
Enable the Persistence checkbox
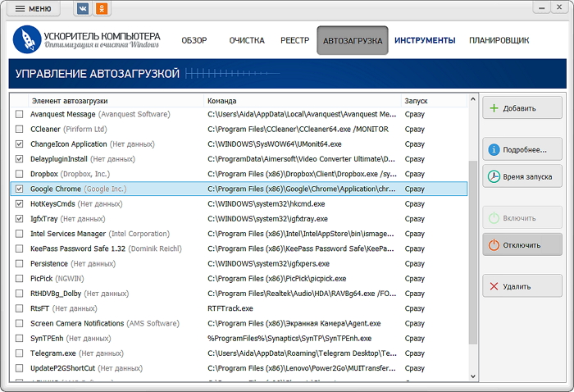click(19, 263)
